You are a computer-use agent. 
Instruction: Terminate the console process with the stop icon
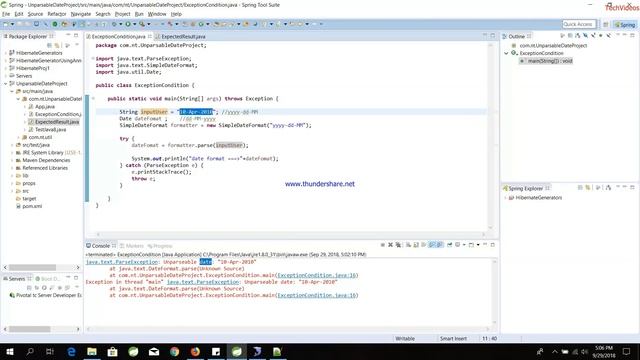point(383,245)
